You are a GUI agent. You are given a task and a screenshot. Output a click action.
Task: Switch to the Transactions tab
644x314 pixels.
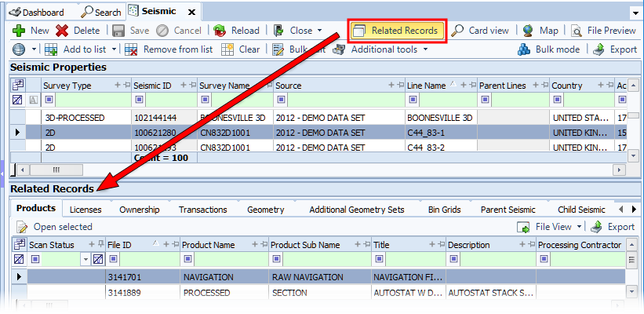(203, 210)
